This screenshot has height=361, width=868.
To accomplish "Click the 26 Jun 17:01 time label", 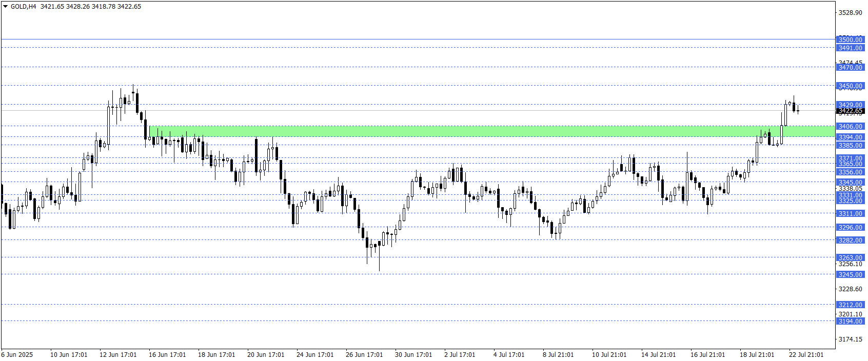I will [364, 355].
